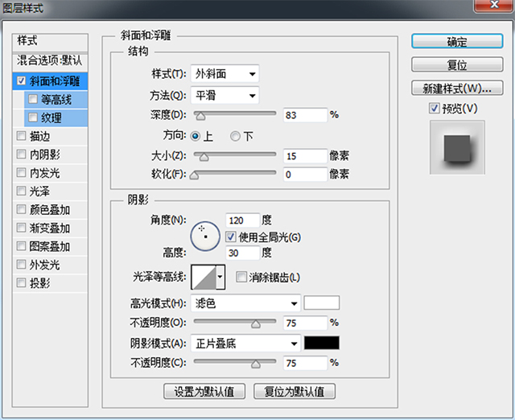Image resolution: width=515 pixels, height=420 pixels.
Task: Expand the 光泽等高线 picker arrow
Action: [220, 277]
